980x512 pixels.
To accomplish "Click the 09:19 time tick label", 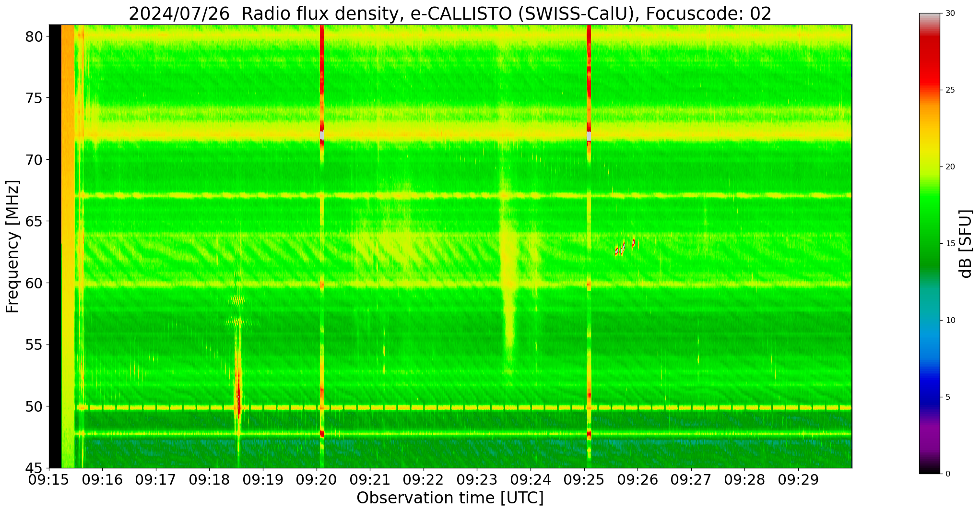I will (262, 479).
